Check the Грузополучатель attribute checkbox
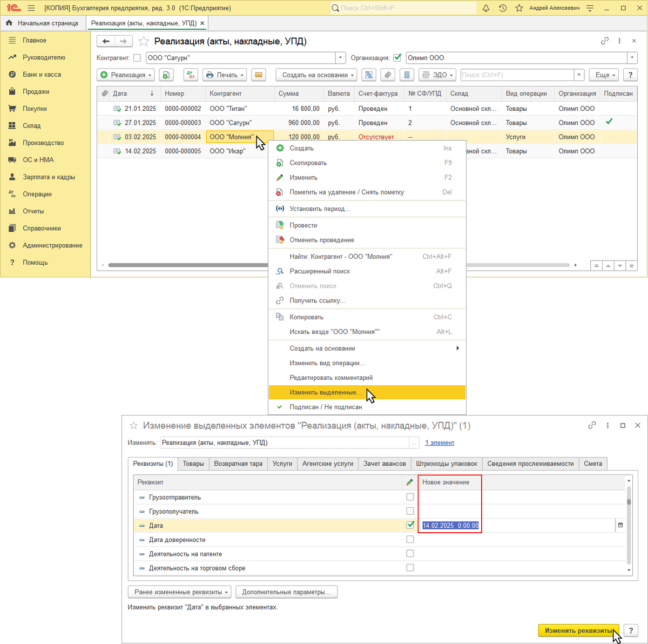 [410, 511]
